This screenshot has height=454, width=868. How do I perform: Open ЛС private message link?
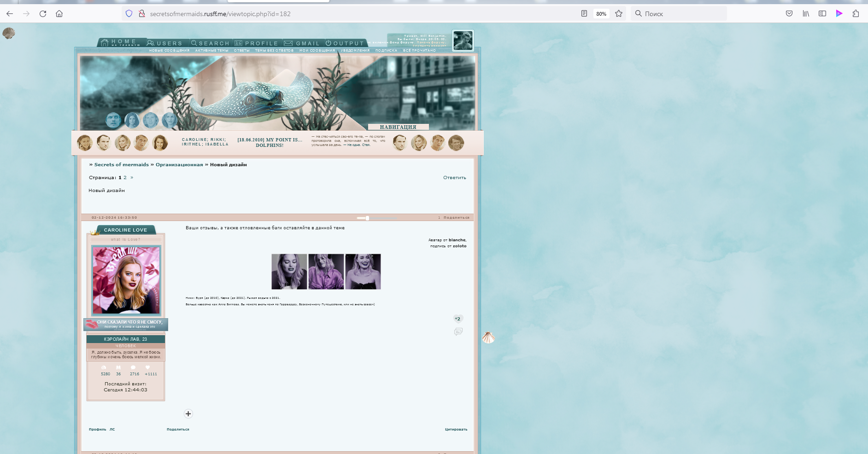[x=112, y=430]
